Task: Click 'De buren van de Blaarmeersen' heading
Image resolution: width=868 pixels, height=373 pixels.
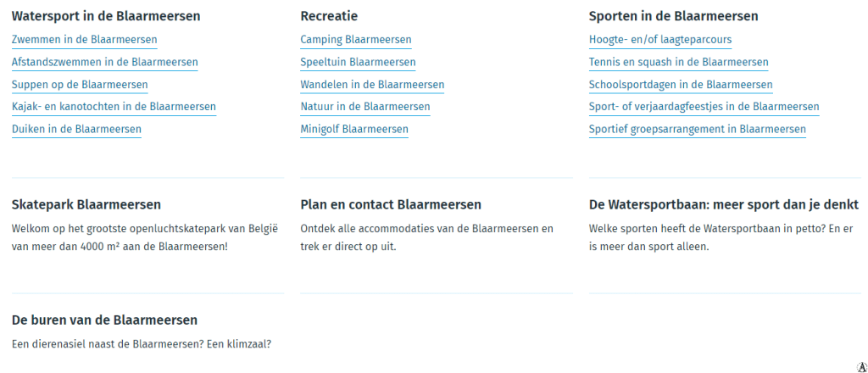Action: (104, 320)
